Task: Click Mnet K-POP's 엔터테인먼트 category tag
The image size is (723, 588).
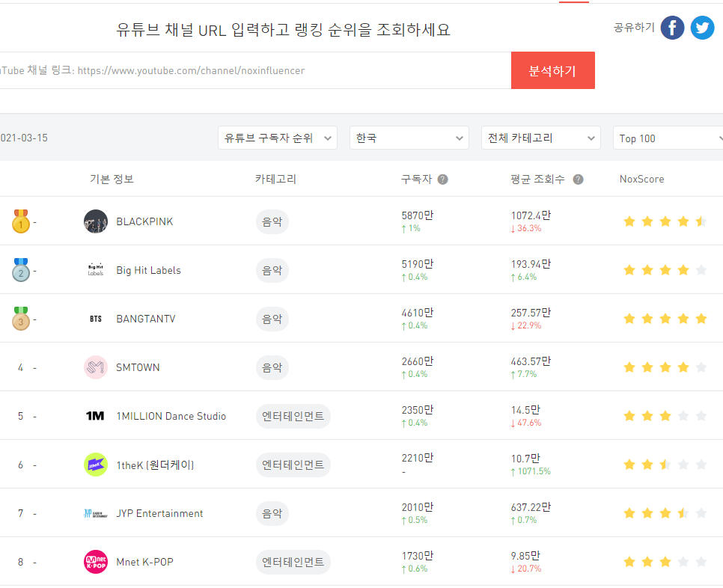Action: tap(293, 562)
